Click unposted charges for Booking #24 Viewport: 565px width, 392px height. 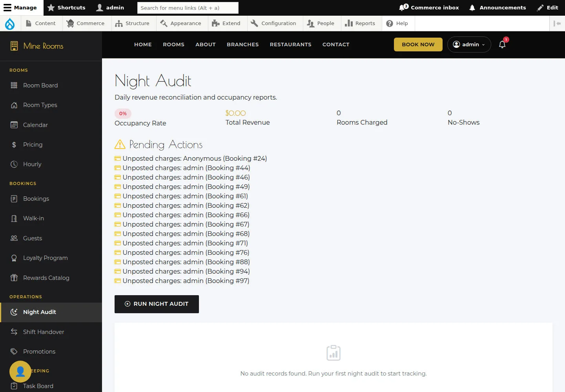tap(191, 158)
